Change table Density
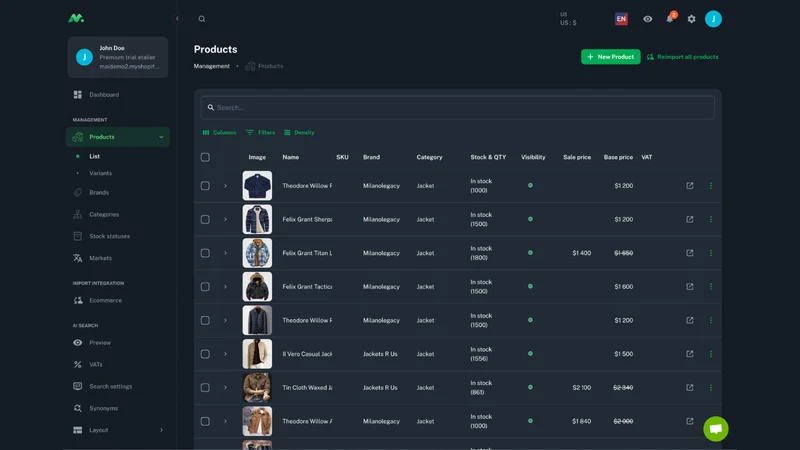 pyautogui.click(x=299, y=133)
